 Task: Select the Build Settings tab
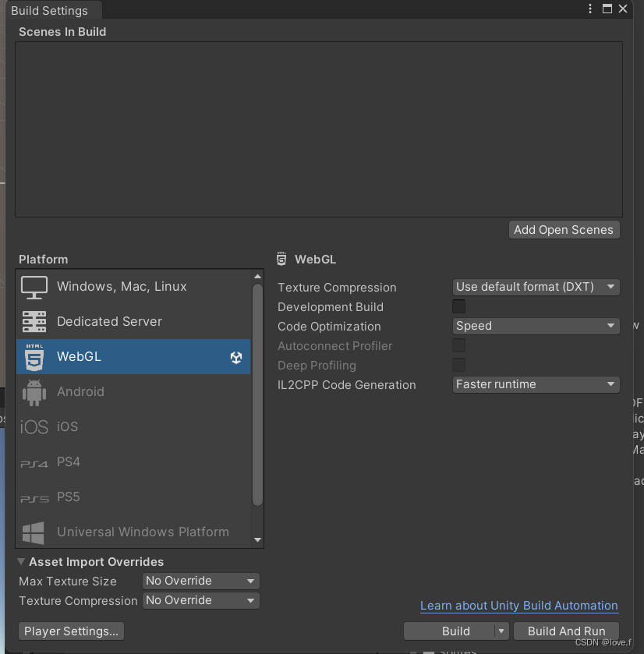tap(50, 10)
